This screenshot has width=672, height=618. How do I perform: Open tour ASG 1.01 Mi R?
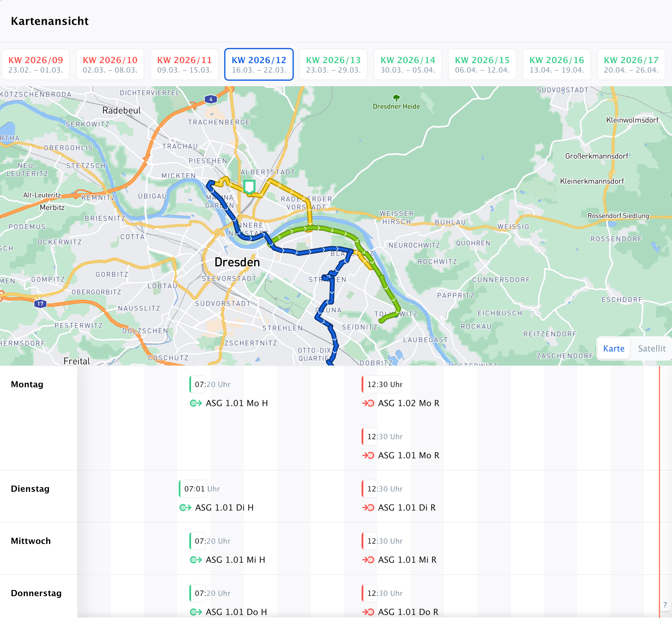pos(407,559)
